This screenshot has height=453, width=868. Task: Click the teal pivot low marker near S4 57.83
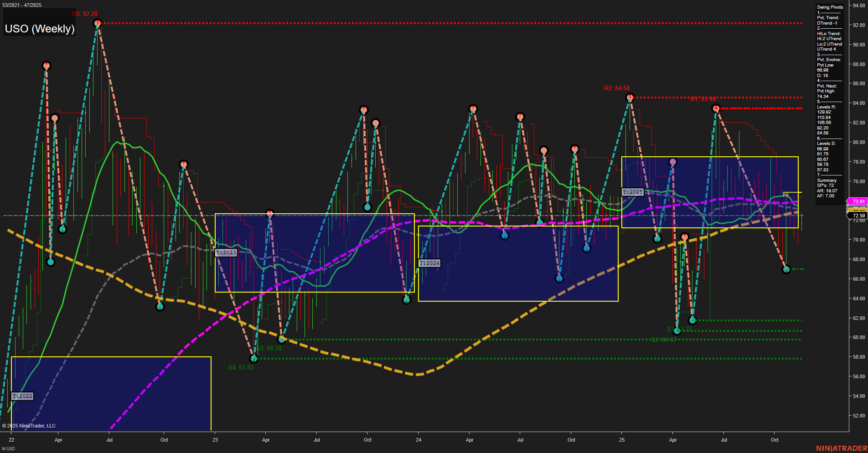pos(254,358)
